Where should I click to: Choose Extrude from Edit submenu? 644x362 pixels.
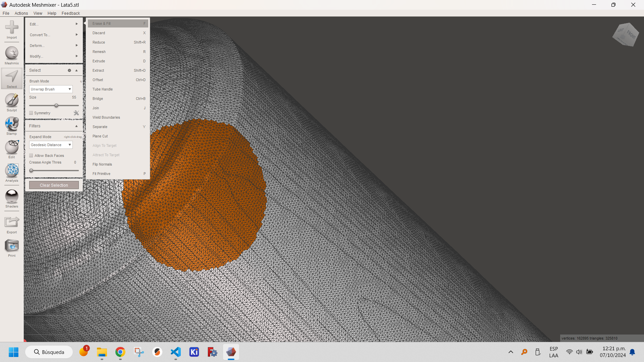click(x=118, y=61)
